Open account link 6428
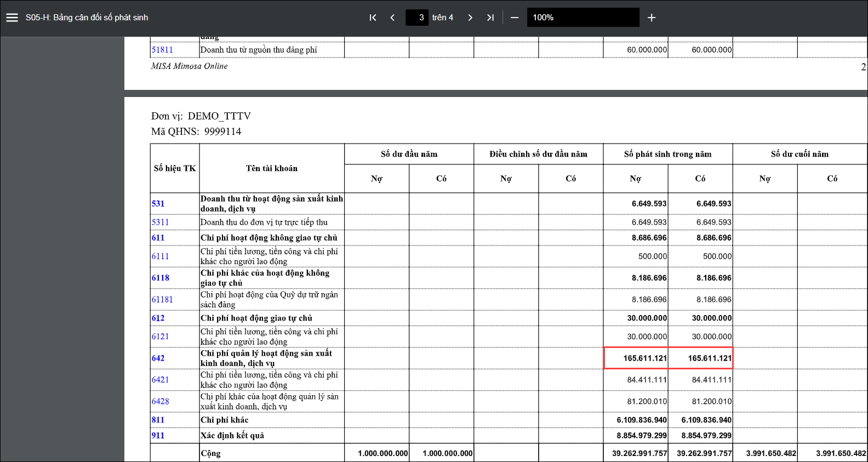The height and width of the screenshot is (462, 868). point(161,402)
